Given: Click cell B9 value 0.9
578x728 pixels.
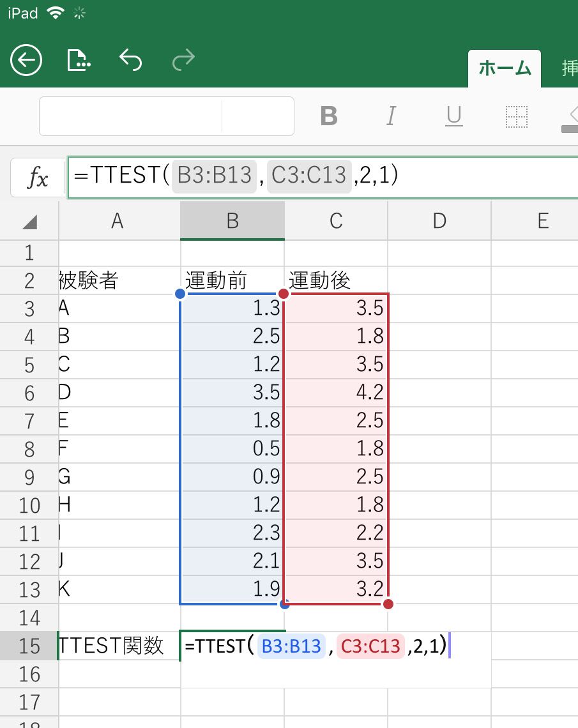Looking at the screenshot, I should pos(232,477).
